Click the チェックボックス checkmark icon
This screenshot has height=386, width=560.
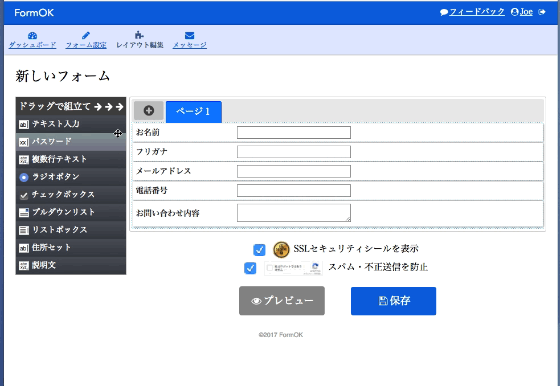click(x=24, y=195)
